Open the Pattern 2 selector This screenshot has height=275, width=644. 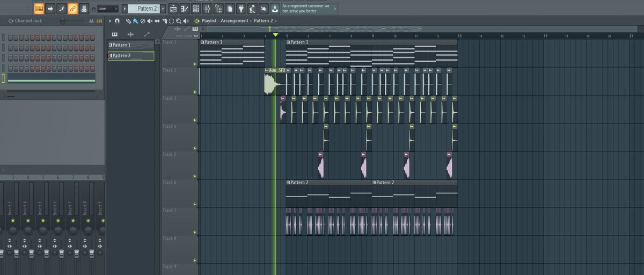pyautogui.click(x=143, y=9)
